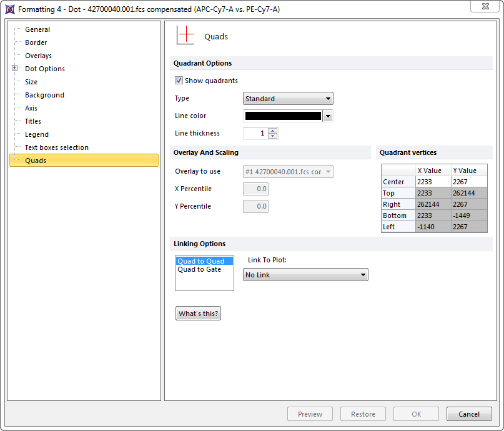This screenshot has width=504, height=431.
Task: Decrease Line thickness with the down arrow
Action: pyautogui.click(x=273, y=136)
